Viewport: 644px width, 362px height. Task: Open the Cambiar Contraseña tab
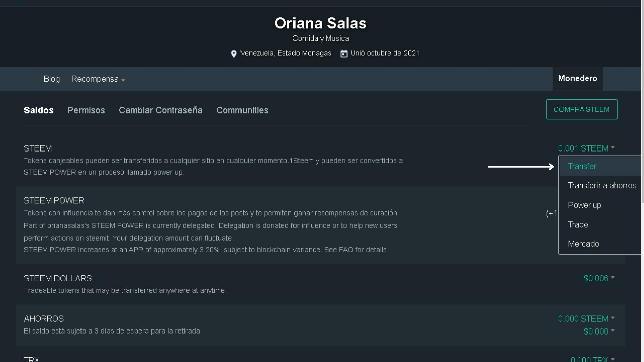(x=160, y=110)
